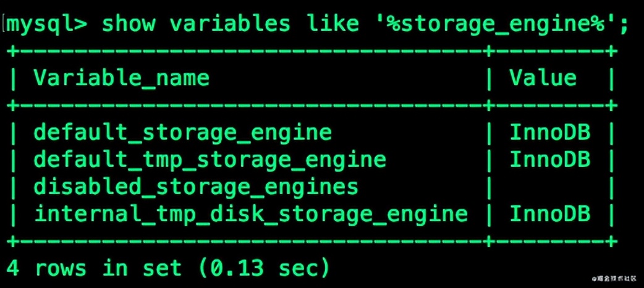Select the disabled_storage_engines variable name
This screenshot has width=644, height=288.
196,187
